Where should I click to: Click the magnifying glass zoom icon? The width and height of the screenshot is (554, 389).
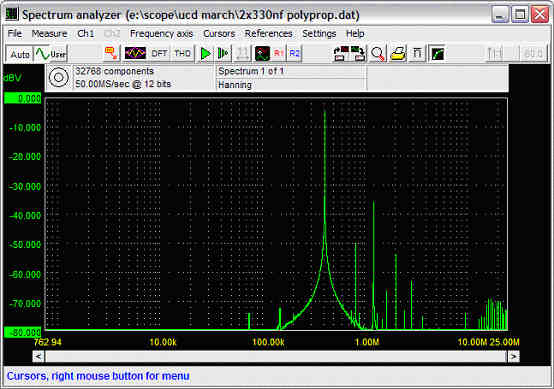click(378, 54)
